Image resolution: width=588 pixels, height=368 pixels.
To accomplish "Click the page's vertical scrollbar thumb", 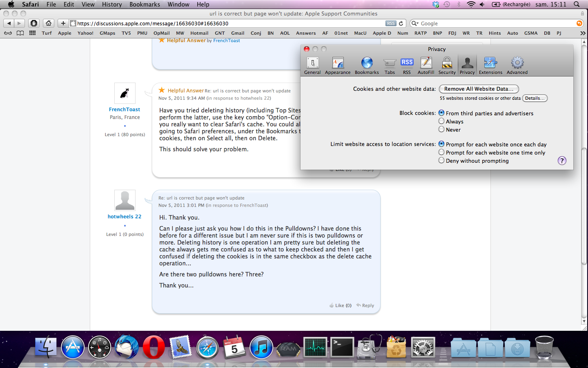I will (x=584, y=206).
